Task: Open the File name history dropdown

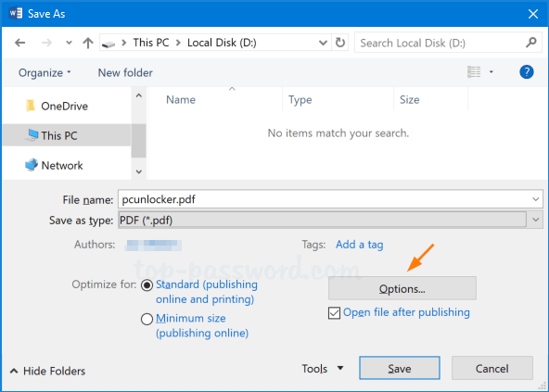Action: point(535,199)
